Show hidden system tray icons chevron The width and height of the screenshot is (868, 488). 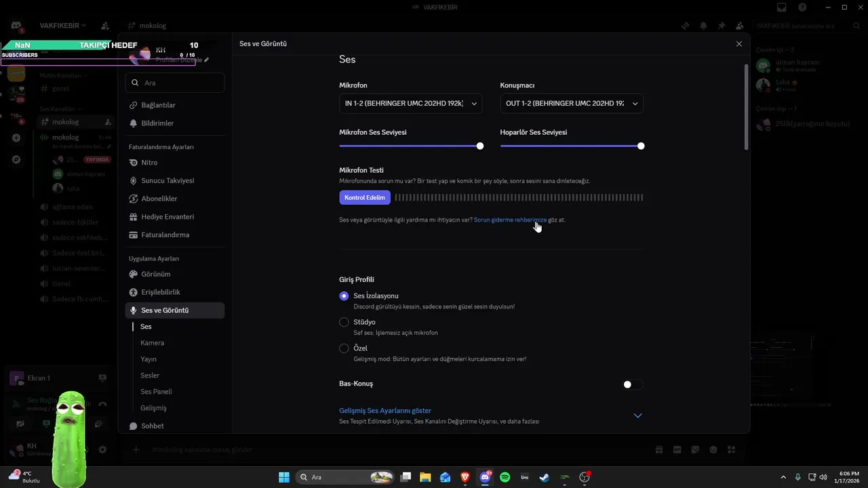coord(784,477)
